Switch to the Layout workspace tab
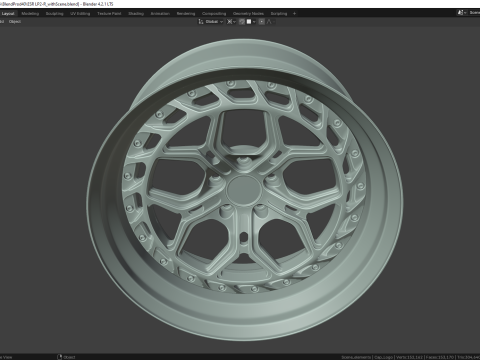This screenshot has width=480, height=360. [x=8, y=14]
